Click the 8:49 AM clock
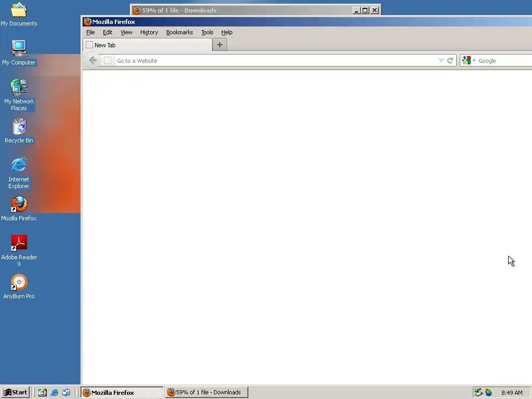 (x=512, y=393)
